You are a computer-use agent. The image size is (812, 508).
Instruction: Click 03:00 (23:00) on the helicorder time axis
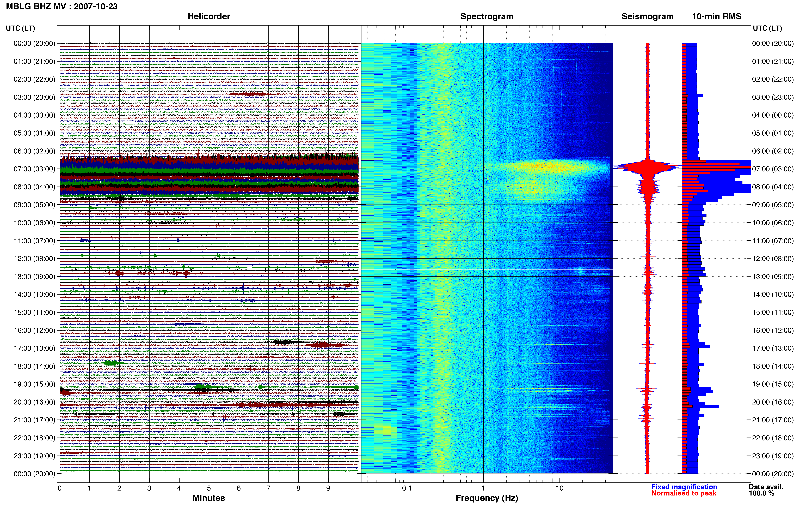(34, 97)
